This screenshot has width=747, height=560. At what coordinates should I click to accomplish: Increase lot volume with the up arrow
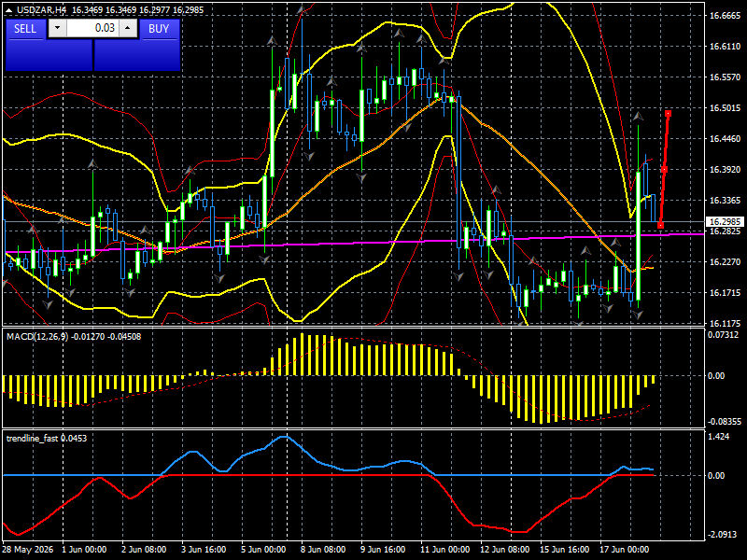pyautogui.click(x=128, y=28)
